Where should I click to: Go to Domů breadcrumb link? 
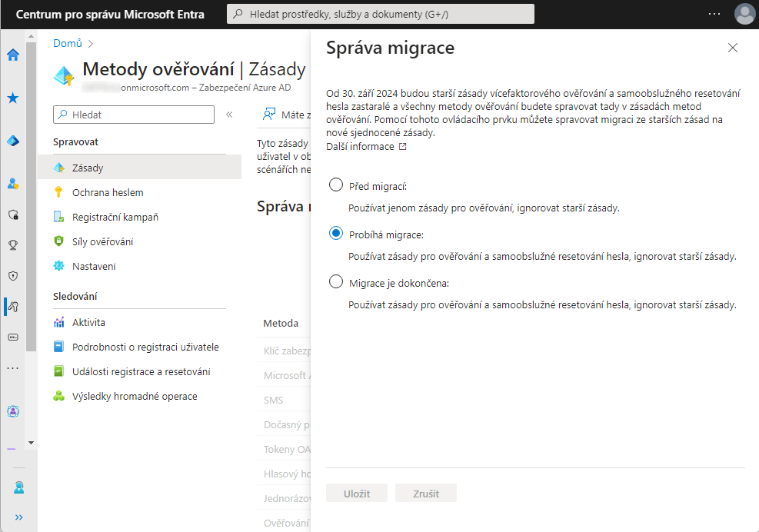(67, 44)
